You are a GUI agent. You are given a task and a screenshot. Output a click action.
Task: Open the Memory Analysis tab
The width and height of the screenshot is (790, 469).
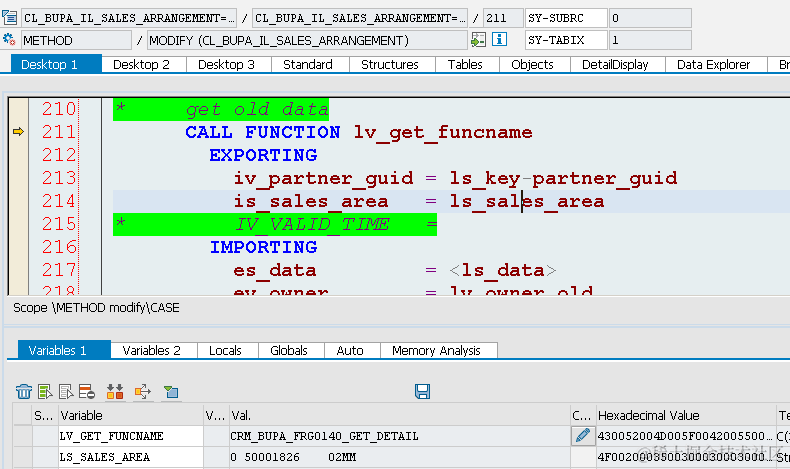[436, 350]
